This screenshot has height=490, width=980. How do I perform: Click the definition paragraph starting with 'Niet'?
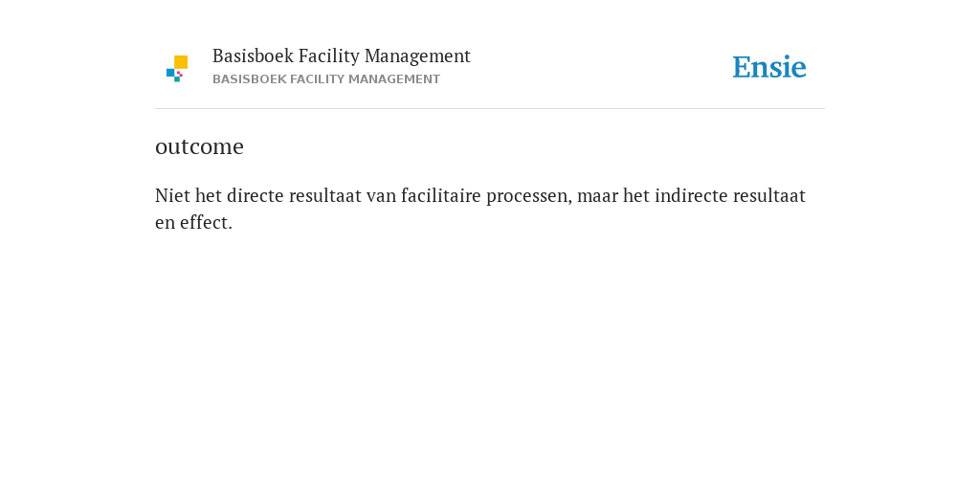(480, 209)
